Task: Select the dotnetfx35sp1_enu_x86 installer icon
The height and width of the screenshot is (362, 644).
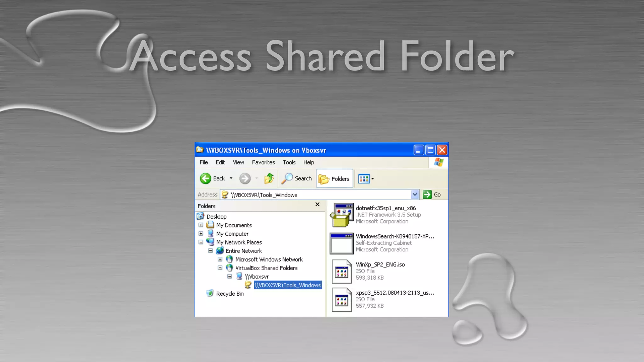Action: (341, 215)
